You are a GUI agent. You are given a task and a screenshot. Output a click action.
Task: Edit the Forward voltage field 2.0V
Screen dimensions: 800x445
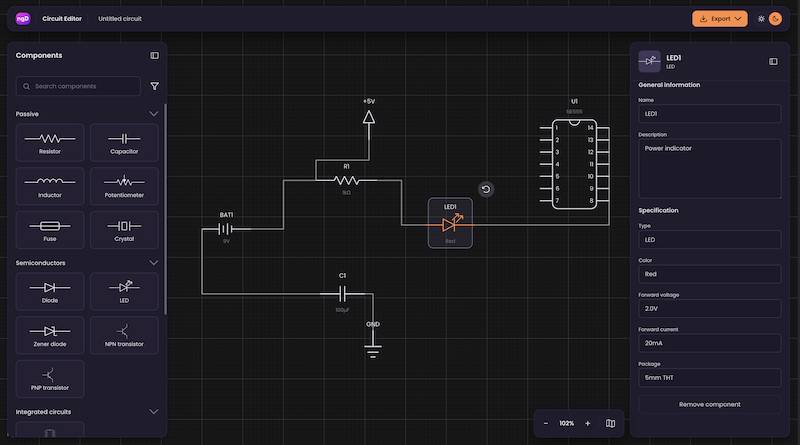coord(710,309)
